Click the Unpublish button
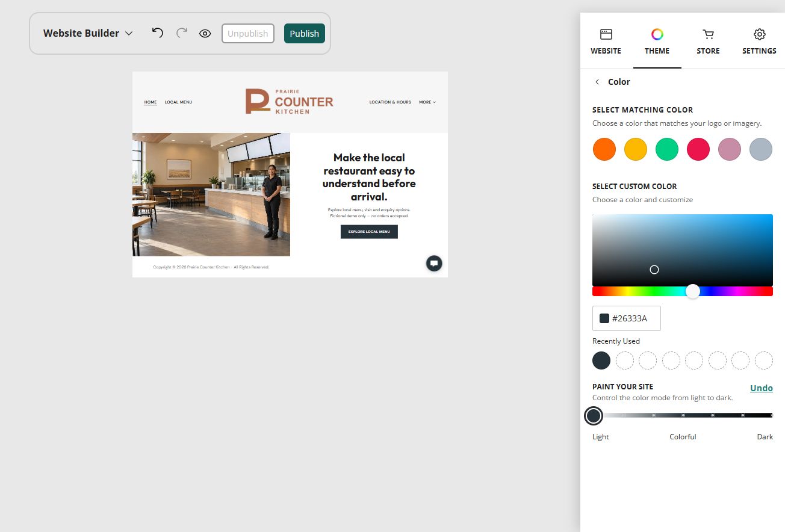 [x=248, y=34]
